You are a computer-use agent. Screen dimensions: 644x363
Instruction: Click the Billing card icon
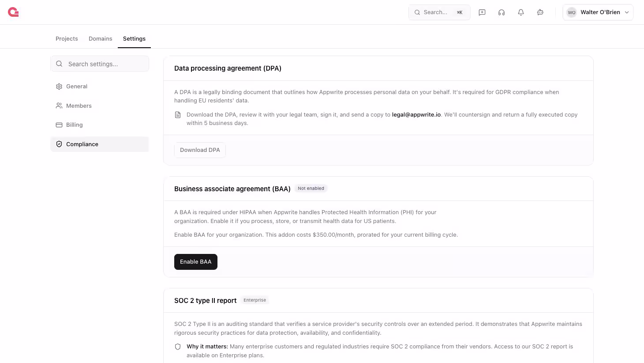[x=59, y=125]
